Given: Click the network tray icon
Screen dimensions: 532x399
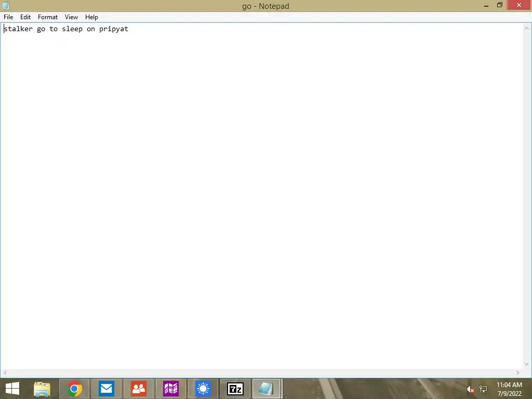Looking at the screenshot, I should 483,389.
